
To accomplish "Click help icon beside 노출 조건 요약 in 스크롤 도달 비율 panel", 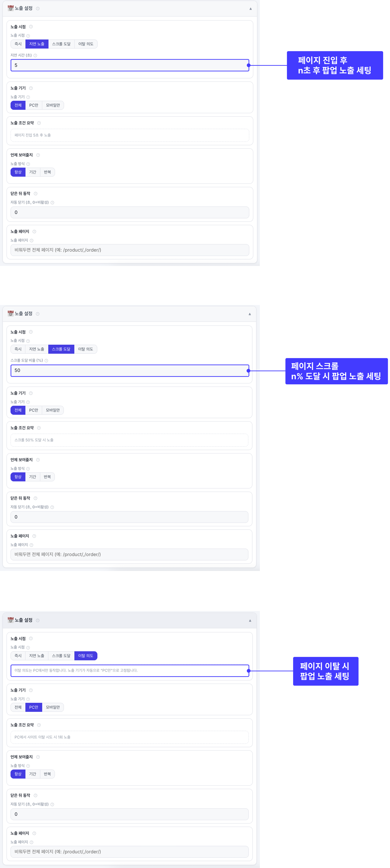I will pos(39,428).
